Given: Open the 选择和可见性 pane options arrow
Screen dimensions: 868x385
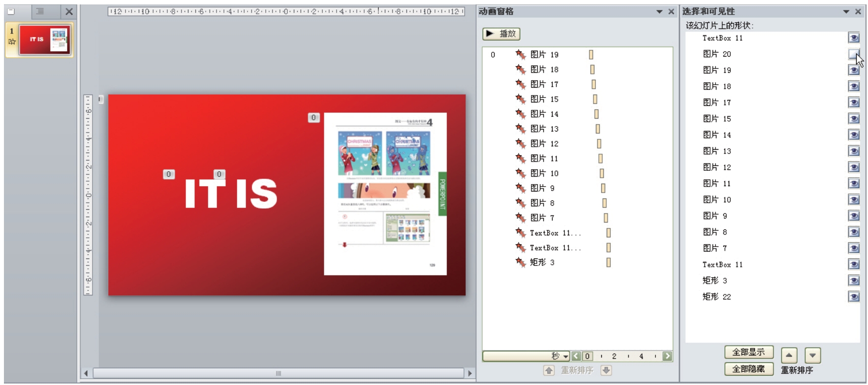Looking at the screenshot, I should [846, 11].
